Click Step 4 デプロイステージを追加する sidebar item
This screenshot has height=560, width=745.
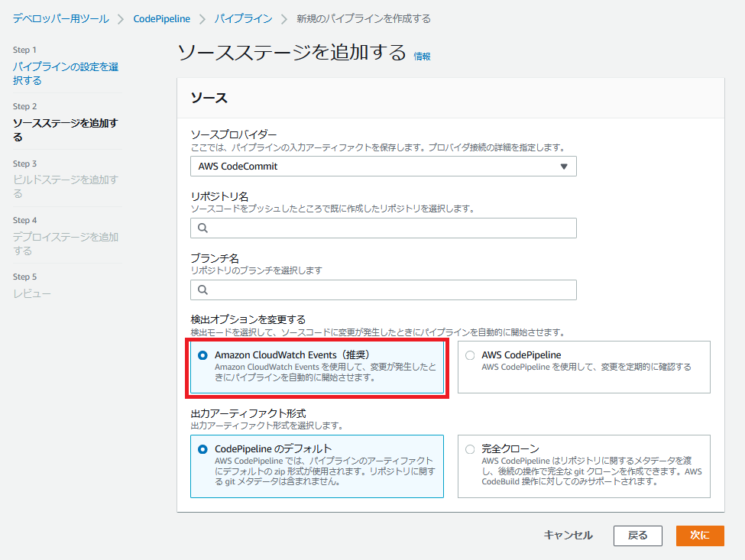tap(66, 244)
